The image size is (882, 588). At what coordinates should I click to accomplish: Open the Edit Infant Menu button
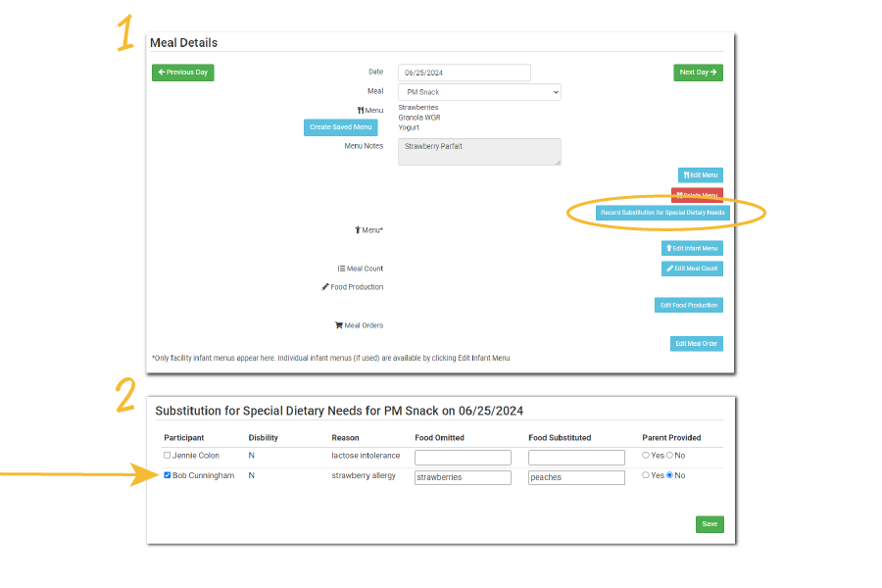coord(692,249)
